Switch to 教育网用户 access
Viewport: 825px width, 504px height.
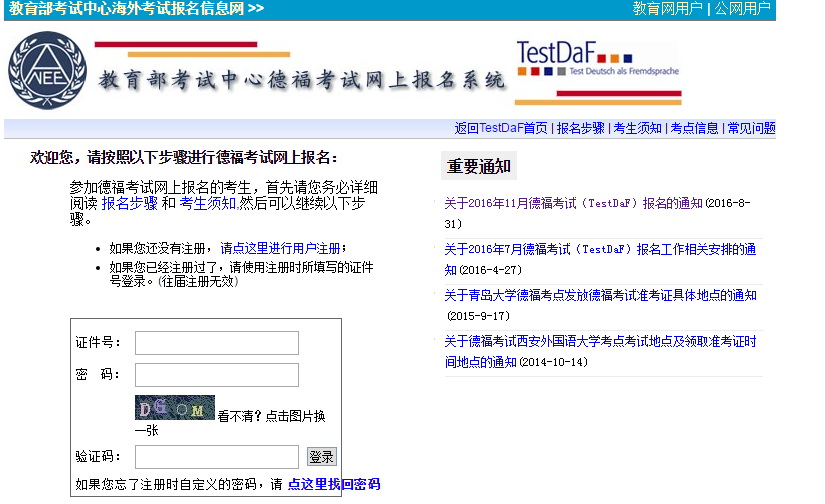[667, 9]
